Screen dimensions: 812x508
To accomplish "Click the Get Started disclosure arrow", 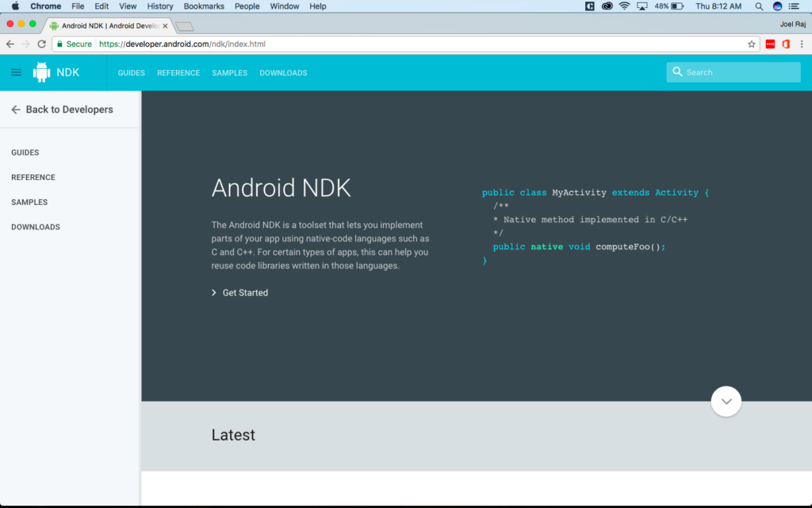I will tap(213, 292).
